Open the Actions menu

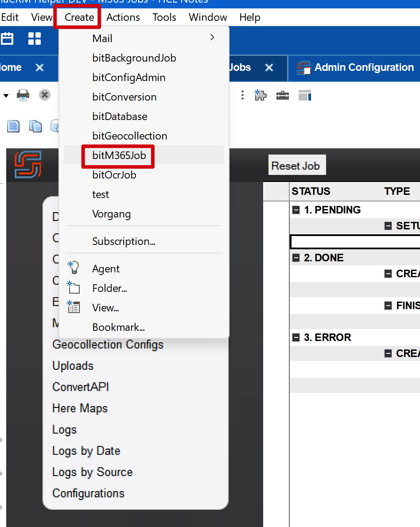coord(123,17)
